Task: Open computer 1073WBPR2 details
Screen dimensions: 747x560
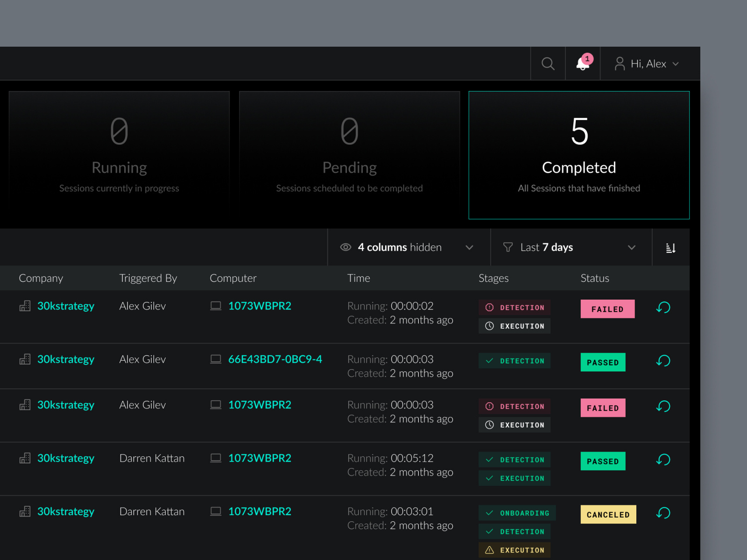Action: [x=260, y=306]
